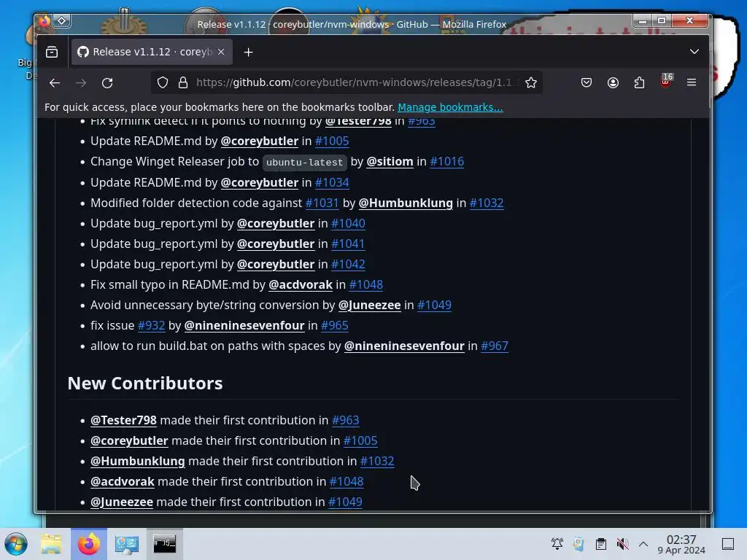Image resolution: width=747 pixels, height=560 pixels.
Task: Open the Firefox account icon
Action: point(613,83)
